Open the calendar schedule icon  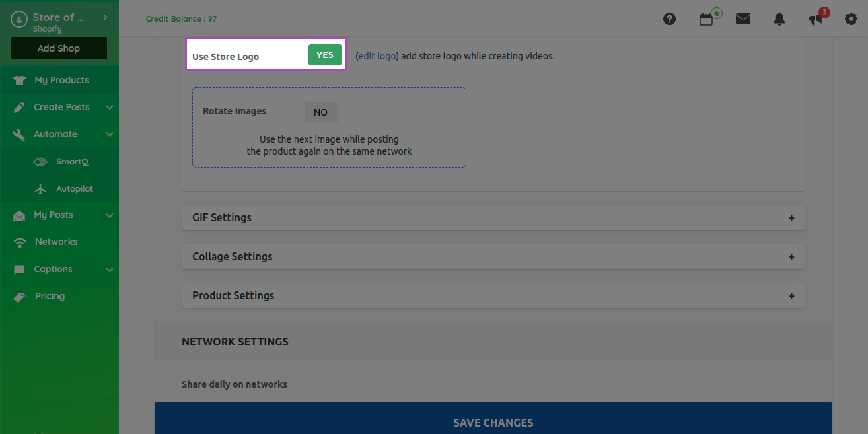tap(706, 19)
